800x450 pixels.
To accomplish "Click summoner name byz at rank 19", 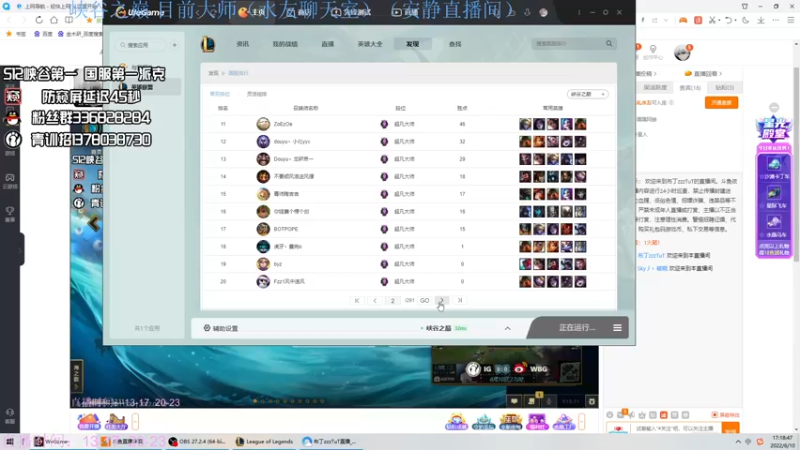I will pos(278,264).
